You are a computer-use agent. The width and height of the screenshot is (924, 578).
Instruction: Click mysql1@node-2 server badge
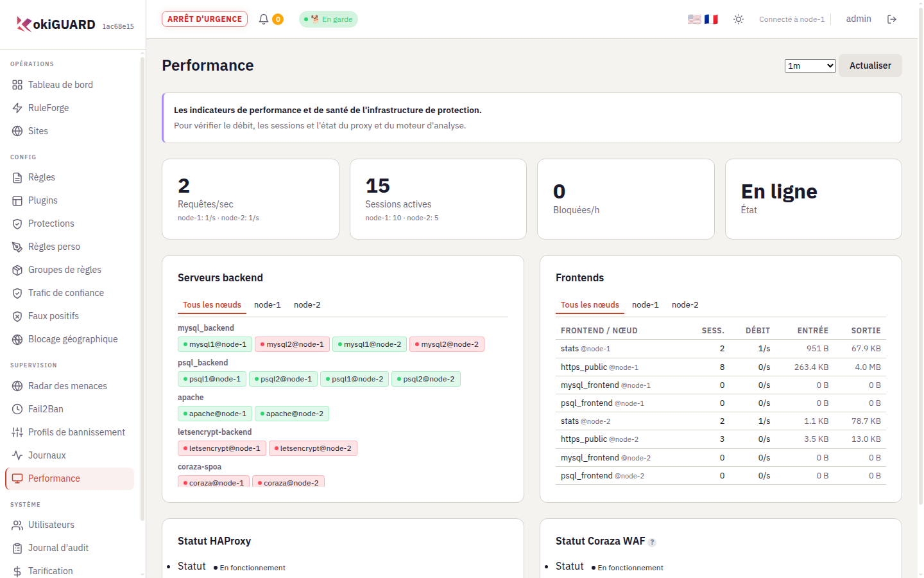click(370, 344)
